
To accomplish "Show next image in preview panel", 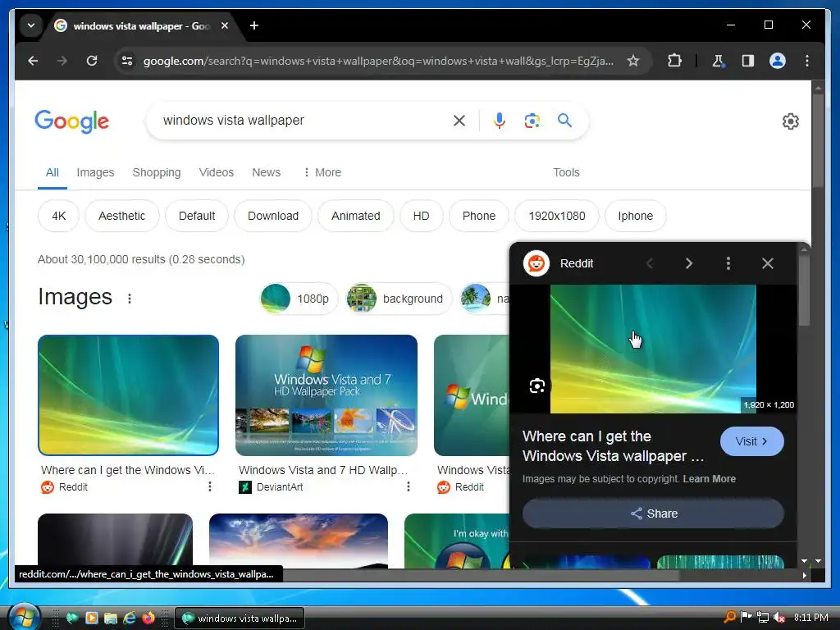I will coord(689,263).
